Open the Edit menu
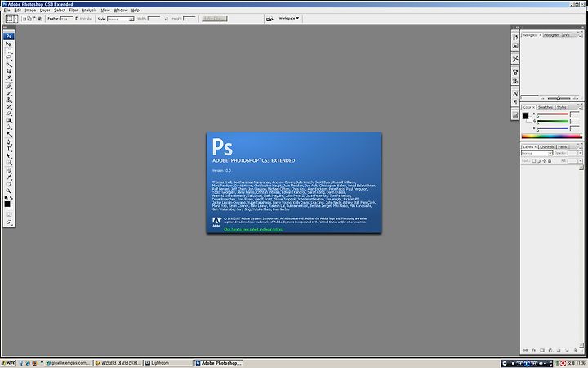The width and height of the screenshot is (588, 368). pos(18,11)
